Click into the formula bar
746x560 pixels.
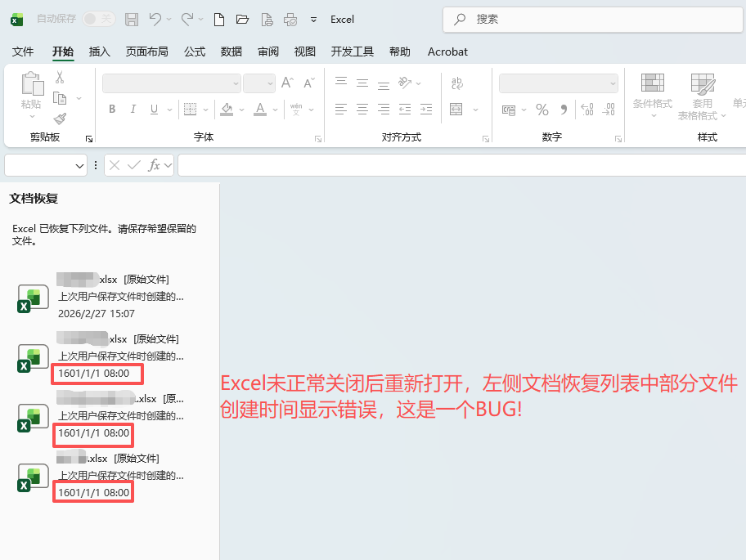pos(461,165)
